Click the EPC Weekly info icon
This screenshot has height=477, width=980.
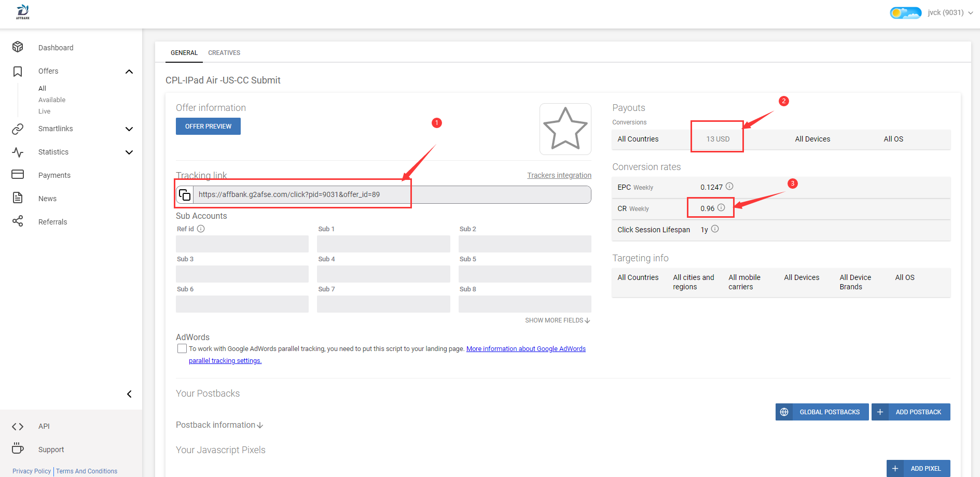coord(729,186)
